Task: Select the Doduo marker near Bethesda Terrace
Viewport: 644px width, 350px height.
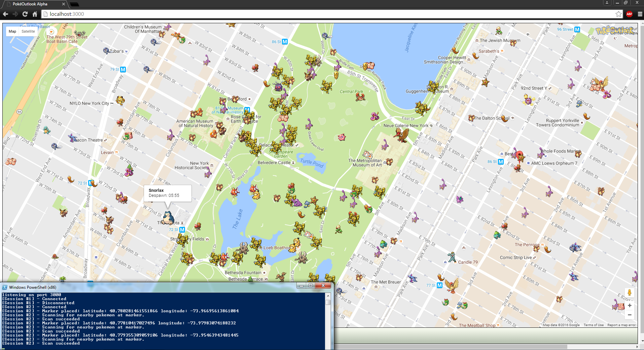Action: pos(281,277)
